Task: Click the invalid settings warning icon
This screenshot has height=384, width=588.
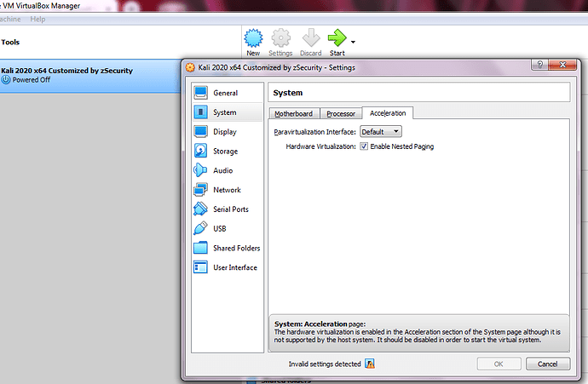Action: coord(370,364)
